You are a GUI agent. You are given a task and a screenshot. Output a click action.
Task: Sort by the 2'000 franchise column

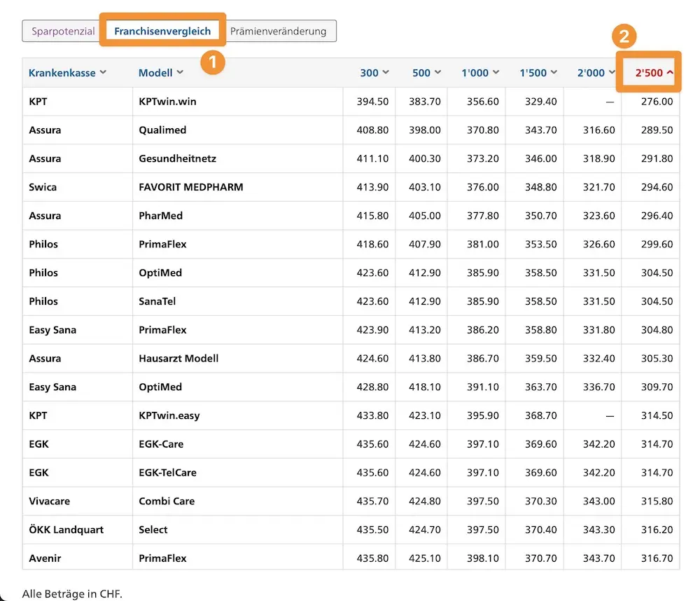[596, 73]
